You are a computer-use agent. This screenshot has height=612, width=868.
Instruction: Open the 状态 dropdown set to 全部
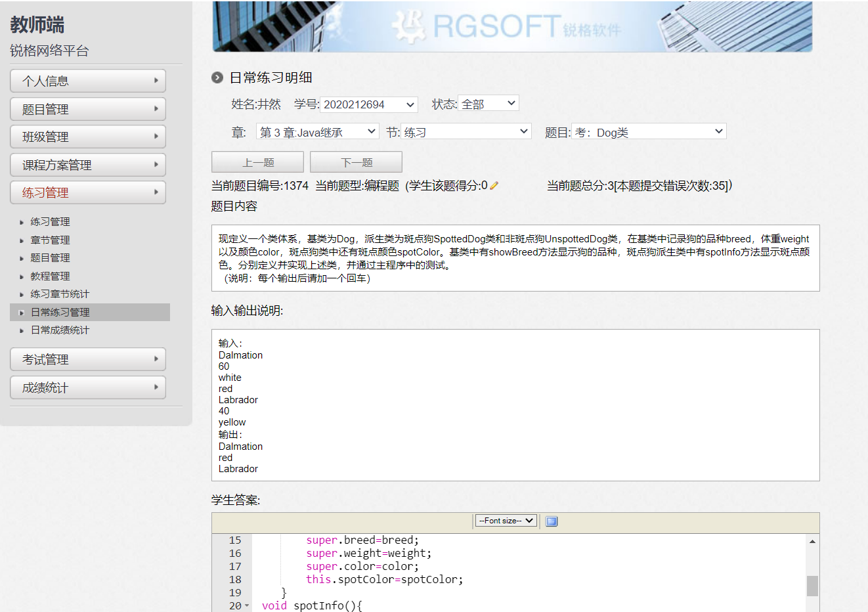coord(488,104)
